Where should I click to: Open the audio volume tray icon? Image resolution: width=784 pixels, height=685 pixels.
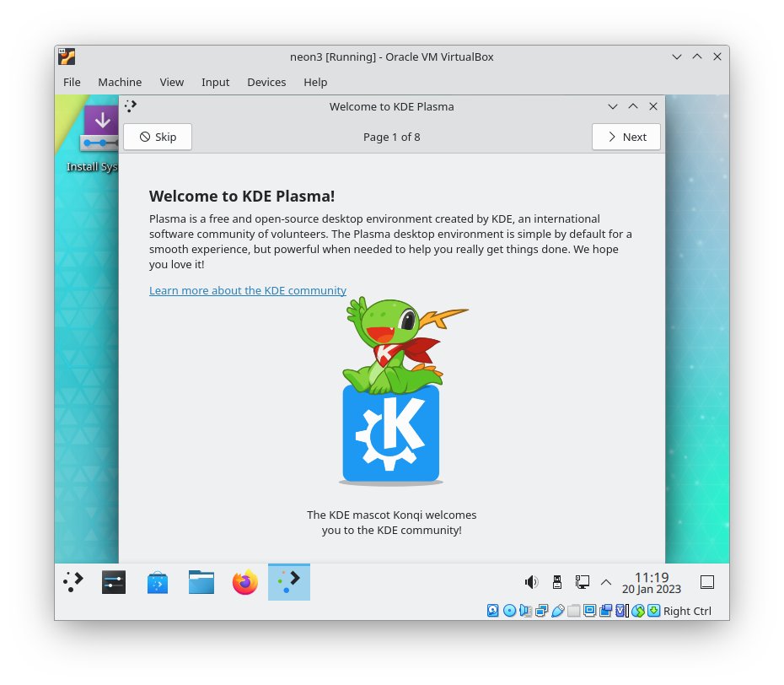point(531,582)
